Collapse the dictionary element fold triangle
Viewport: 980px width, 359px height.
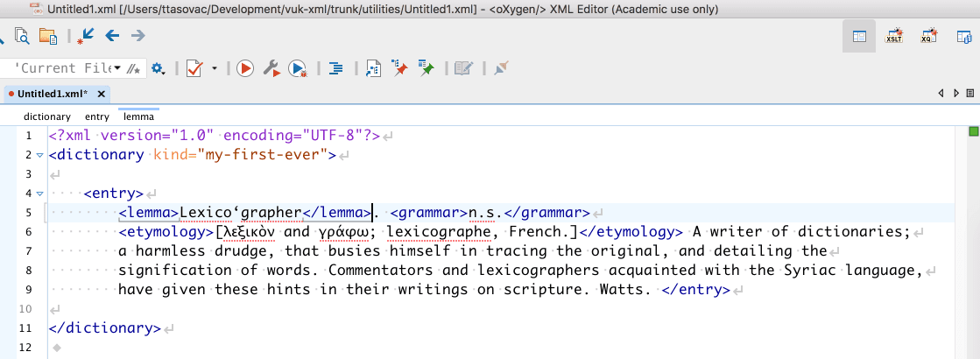click(x=40, y=155)
